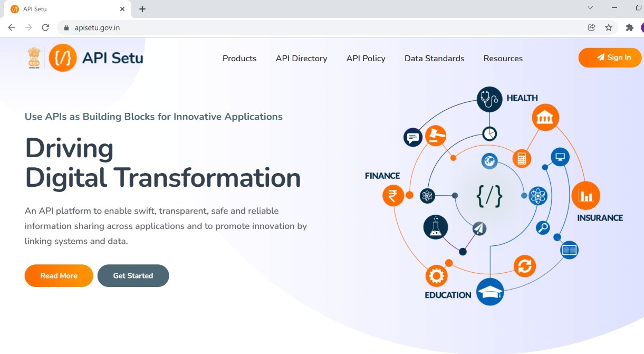Select the API Setu browser tab
The image size is (644, 354).
[x=68, y=9]
